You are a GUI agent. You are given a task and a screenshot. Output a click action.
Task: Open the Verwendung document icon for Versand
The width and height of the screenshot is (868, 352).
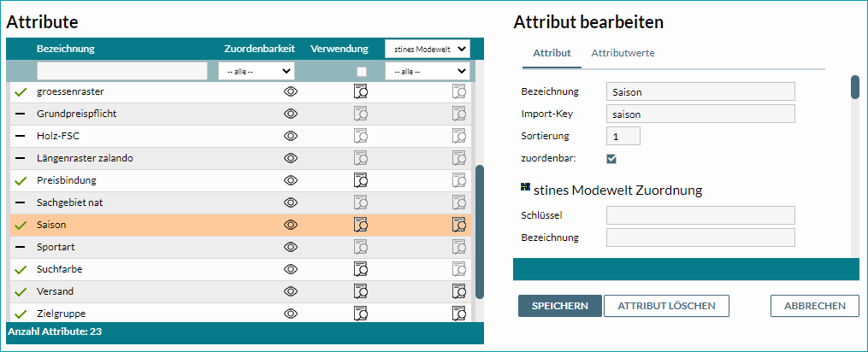pyautogui.click(x=361, y=291)
